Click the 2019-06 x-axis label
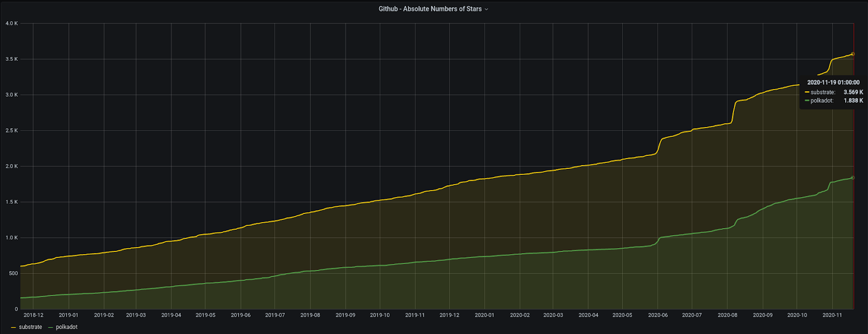 coord(240,315)
